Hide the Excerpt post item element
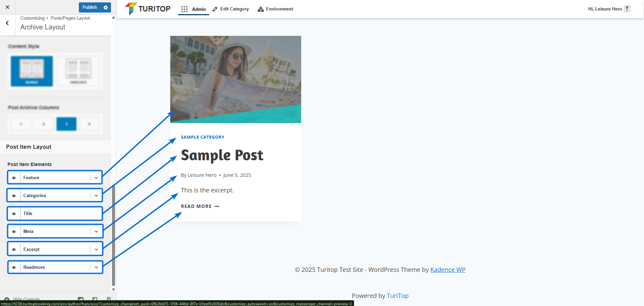644x306 pixels. [x=14, y=250]
